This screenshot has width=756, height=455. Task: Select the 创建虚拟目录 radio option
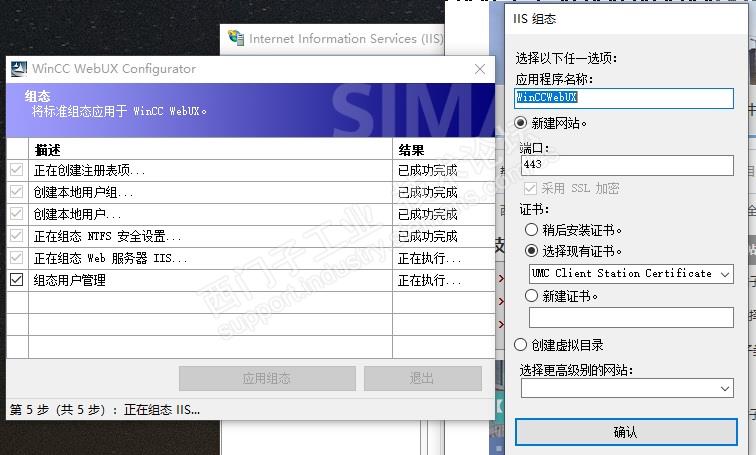point(520,345)
